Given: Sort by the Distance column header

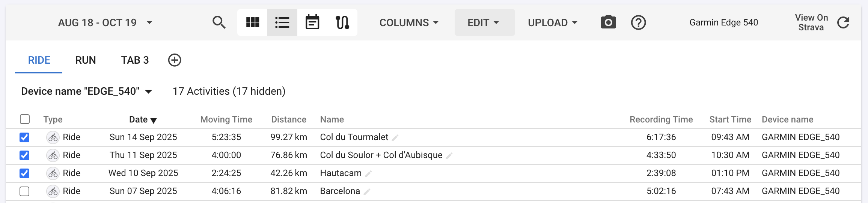Looking at the screenshot, I should [289, 119].
